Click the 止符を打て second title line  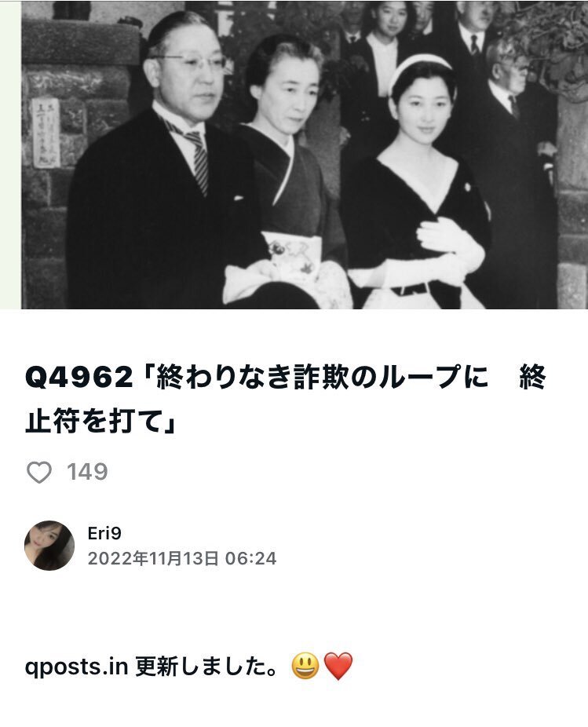(100, 421)
